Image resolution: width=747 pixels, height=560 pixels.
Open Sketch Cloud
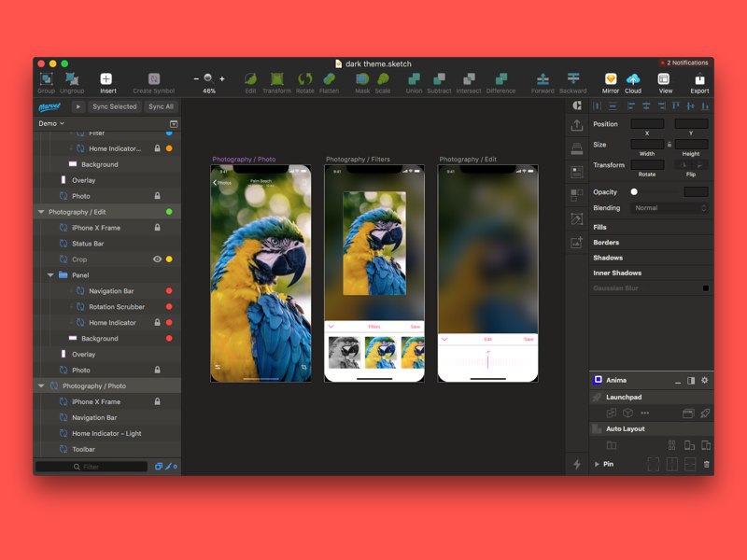[x=633, y=78]
